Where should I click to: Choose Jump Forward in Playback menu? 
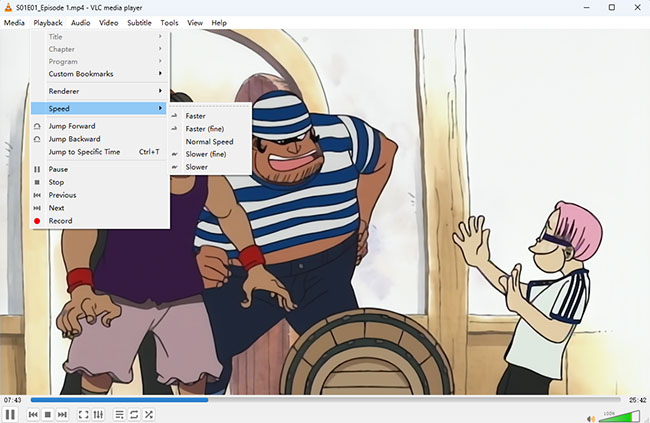100,126
